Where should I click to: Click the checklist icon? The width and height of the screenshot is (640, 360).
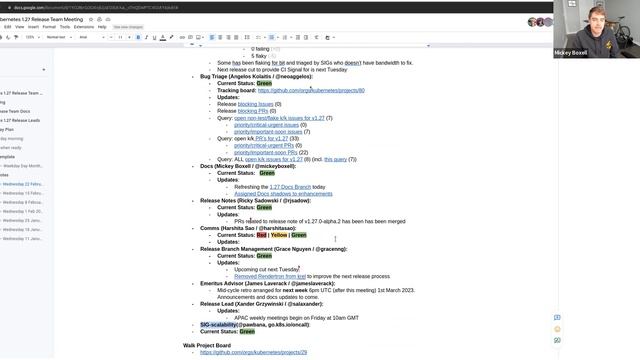(x=258, y=37)
